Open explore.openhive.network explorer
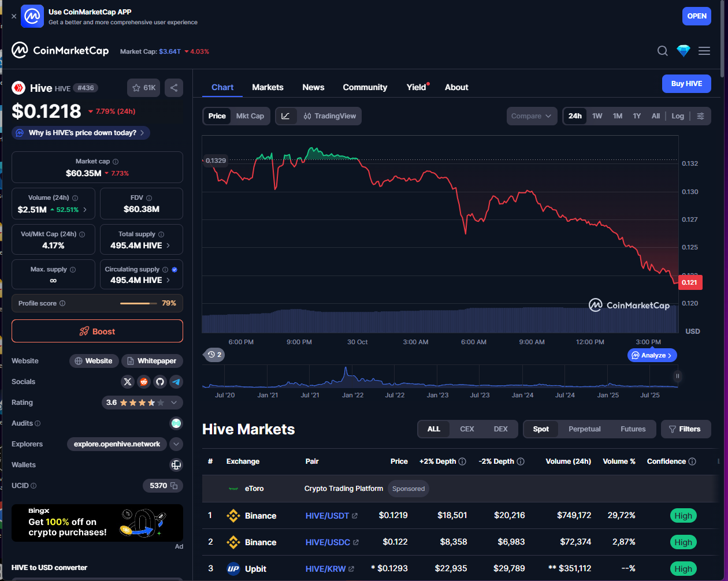The image size is (728, 581). pyautogui.click(x=117, y=444)
